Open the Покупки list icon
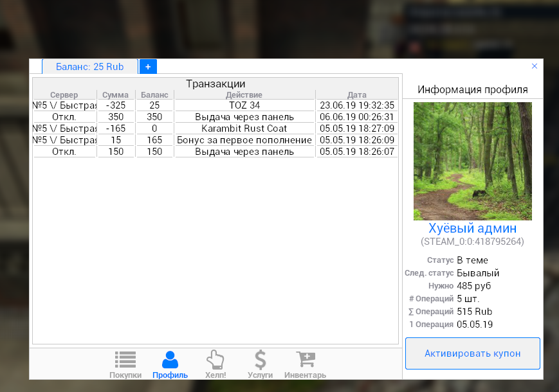Screen dimensions: 559x392 [x=125, y=361]
